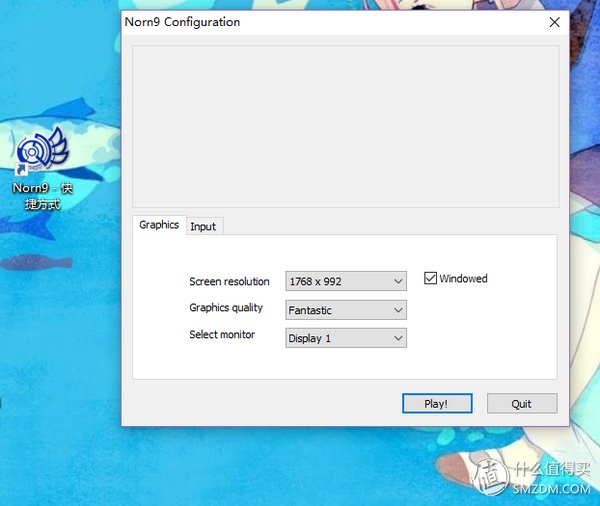600x506 pixels.
Task: Expand the Select monitor dropdown arrow
Action: [x=398, y=338]
